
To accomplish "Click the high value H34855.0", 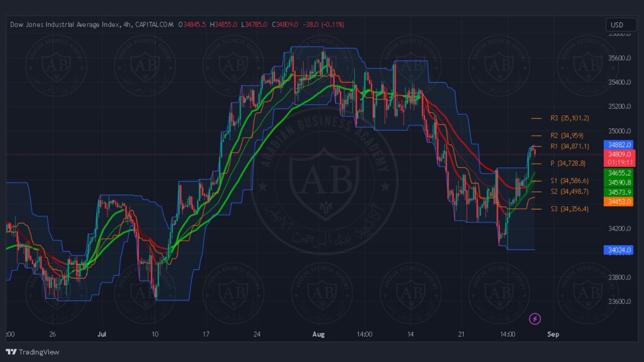I will point(223,24).
